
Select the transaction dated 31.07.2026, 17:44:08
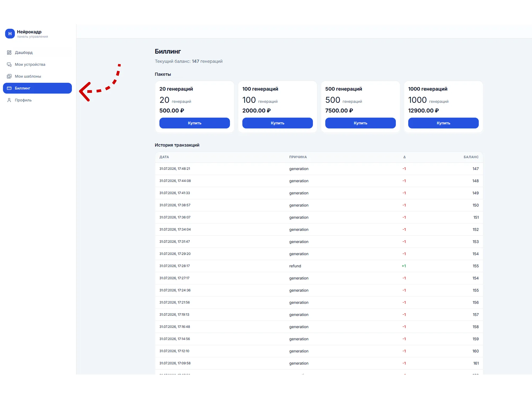(319, 181)
